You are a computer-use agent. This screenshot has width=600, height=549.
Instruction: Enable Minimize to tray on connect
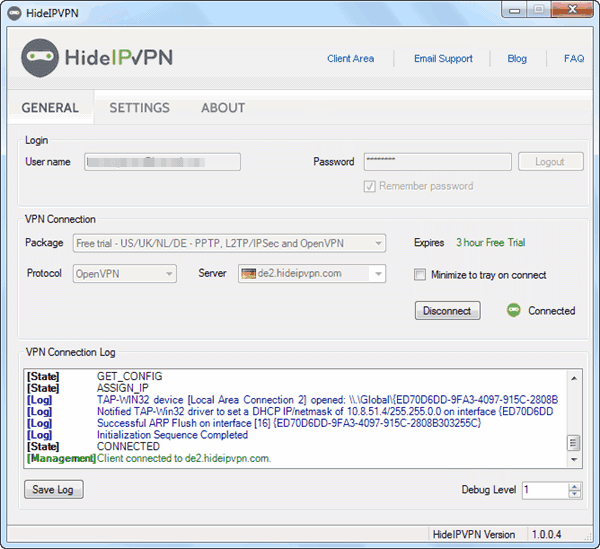[420, 275]
